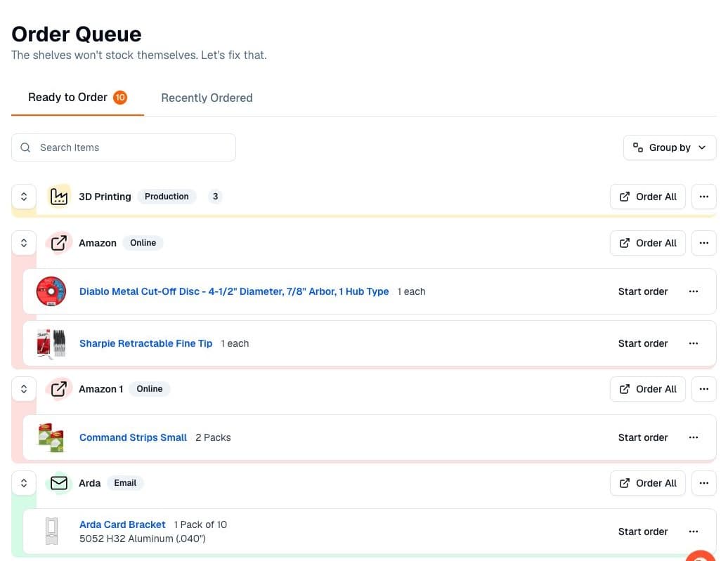This screenshot has width=728, height=561.
Task: Click the Amazon external link icon
Action: (x=59, y=243)
